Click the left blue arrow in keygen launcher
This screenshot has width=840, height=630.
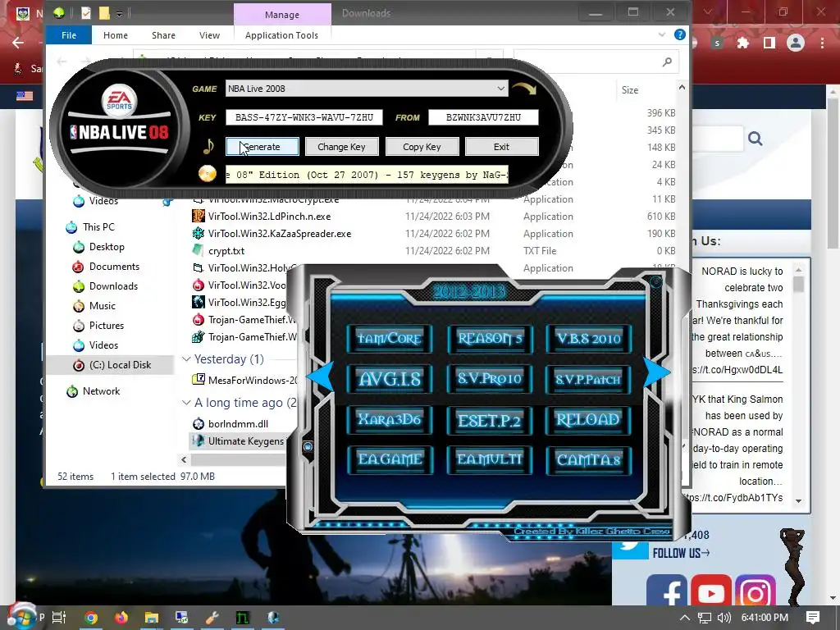[x=321, y=376]
